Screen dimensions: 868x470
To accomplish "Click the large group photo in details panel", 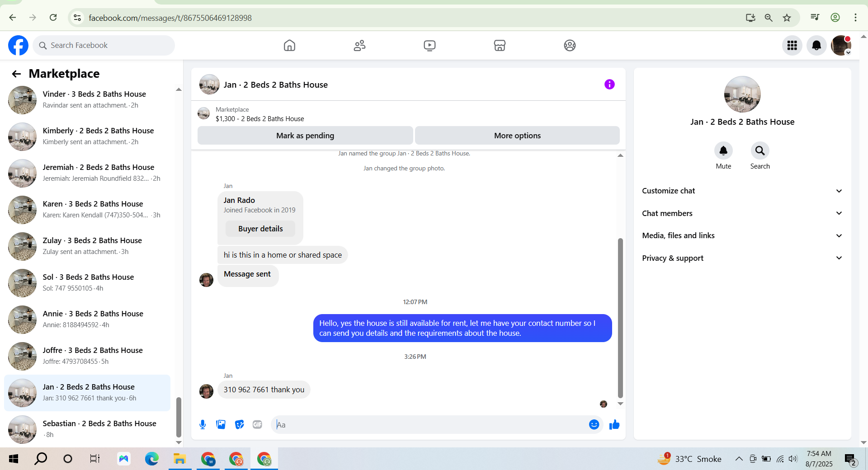I will (x=742, y=94).
